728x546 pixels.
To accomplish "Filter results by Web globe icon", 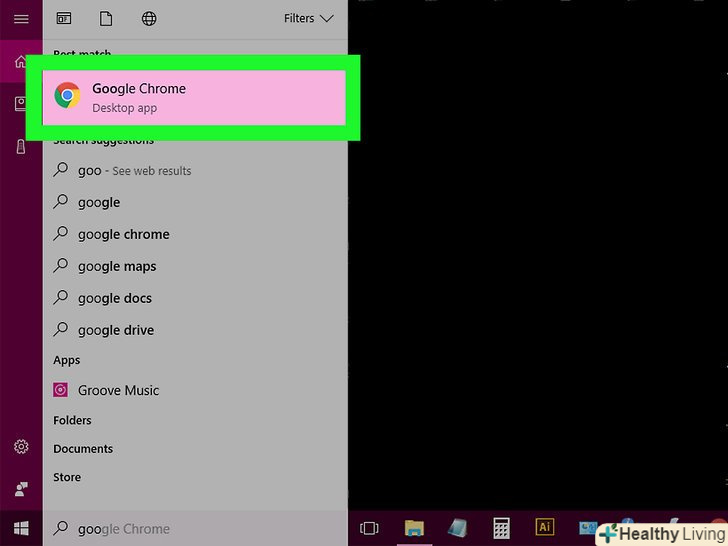I will 149,19.
